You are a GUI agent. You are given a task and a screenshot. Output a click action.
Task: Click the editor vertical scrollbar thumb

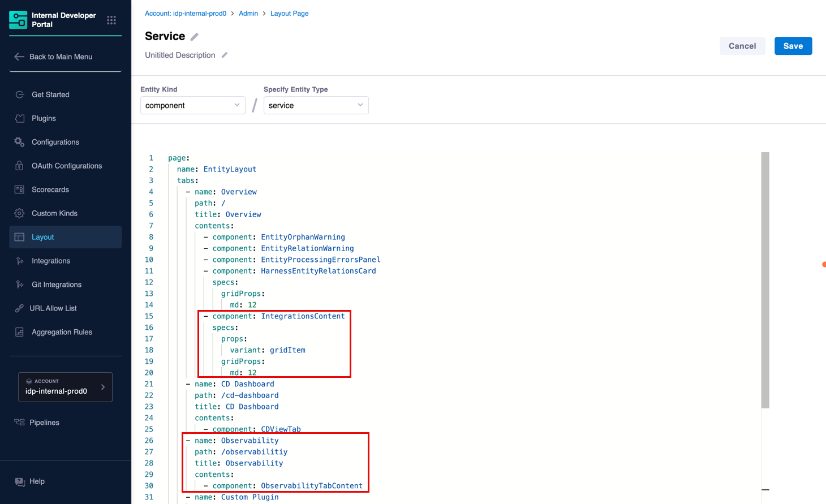(x=765, y=280)
